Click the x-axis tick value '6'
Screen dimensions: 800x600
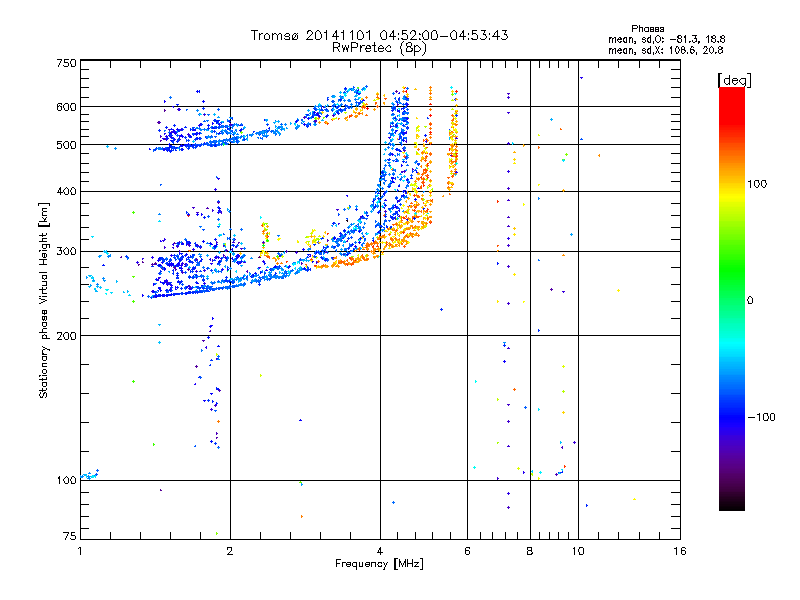(x=467, y=551)
